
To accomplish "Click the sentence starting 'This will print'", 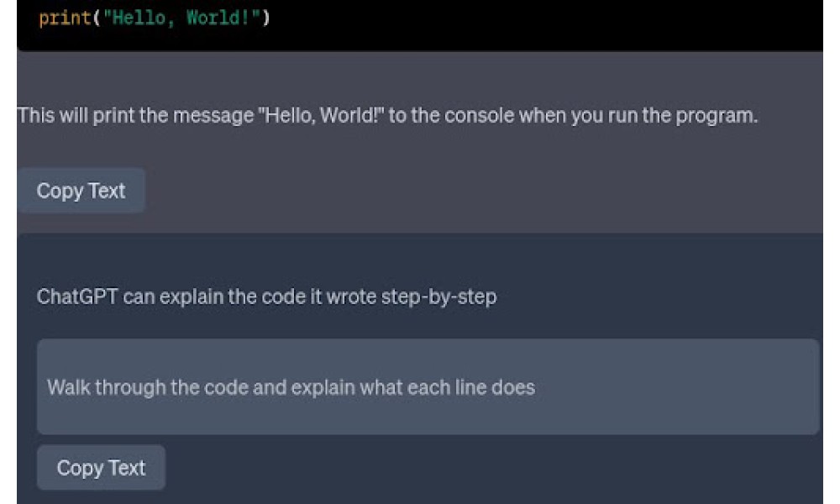I will coord(388,116).
